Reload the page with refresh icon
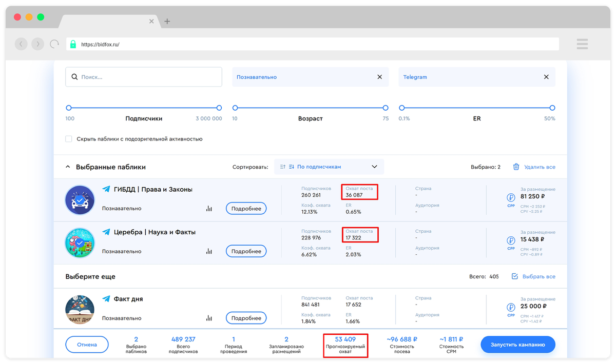The width and height of the screenshot is (616, 364). coord(54,44)
